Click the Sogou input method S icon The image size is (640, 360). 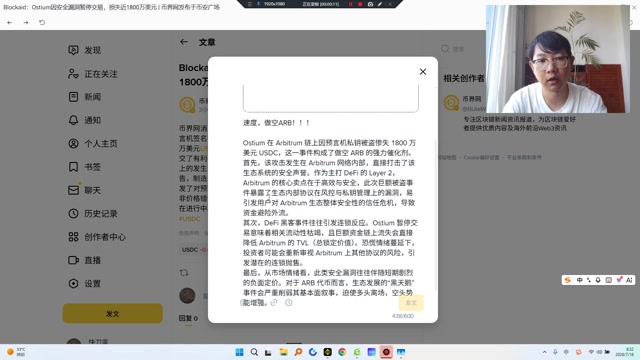567,280
